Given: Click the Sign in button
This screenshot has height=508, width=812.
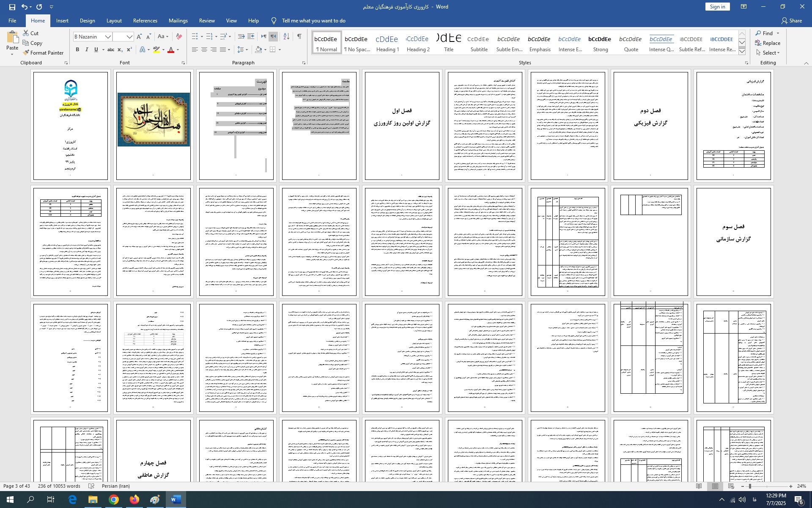Looking at the screenshot, I should tap(717, 7).
